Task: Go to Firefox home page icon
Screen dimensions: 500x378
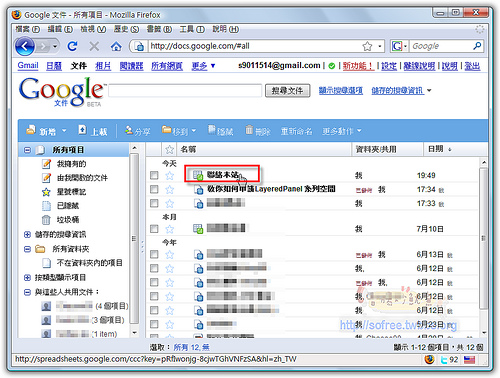Action: coord(116,46)
